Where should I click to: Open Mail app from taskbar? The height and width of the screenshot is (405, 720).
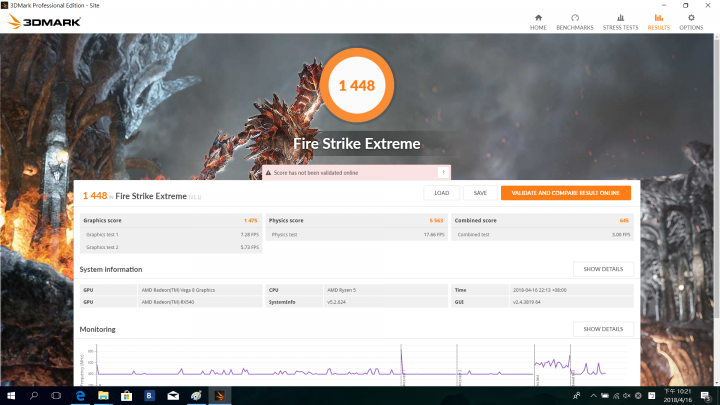[173, 396]
